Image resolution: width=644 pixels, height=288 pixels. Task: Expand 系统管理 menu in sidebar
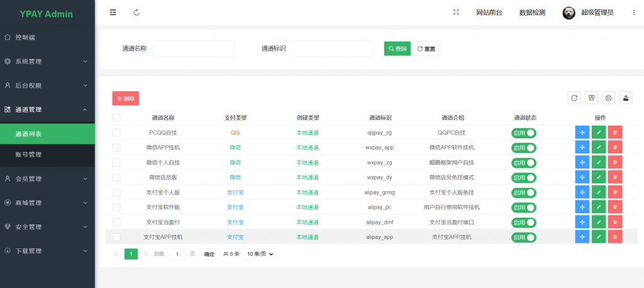coord(47,62)
